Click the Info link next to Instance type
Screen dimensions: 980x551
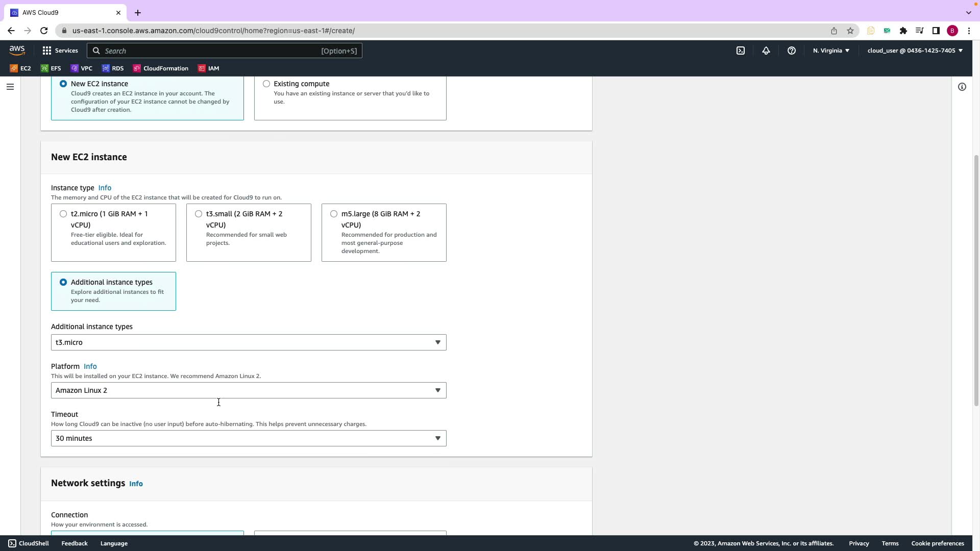point(105,188)
